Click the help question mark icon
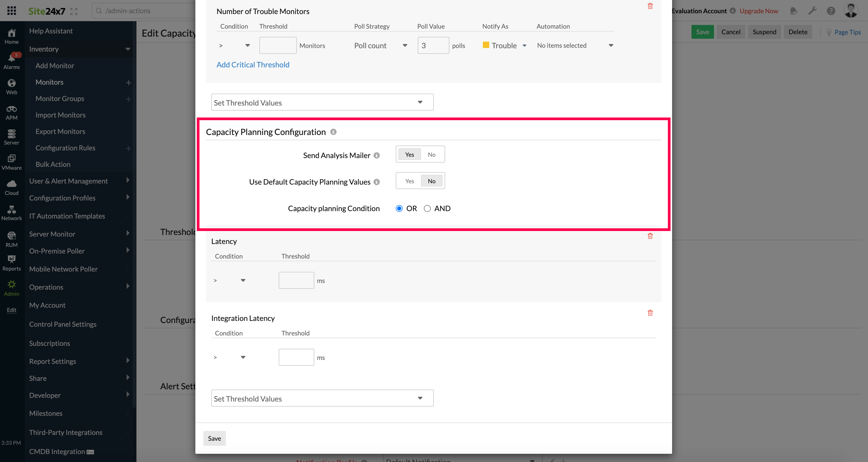Viewport: 868px width, 462px height. point(831,11)
